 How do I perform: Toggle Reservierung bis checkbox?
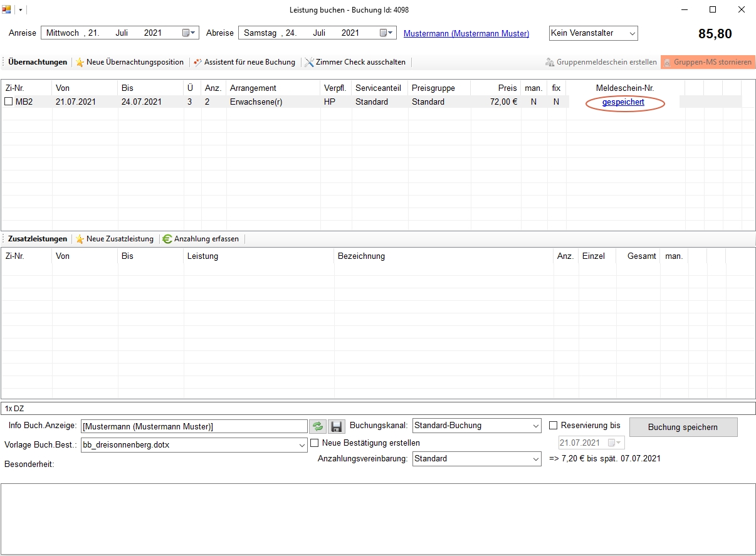point(553,426)
